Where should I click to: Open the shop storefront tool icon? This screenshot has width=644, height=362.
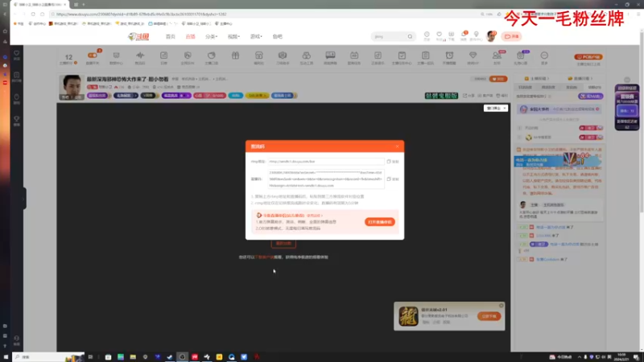click(x=258, y=56)
